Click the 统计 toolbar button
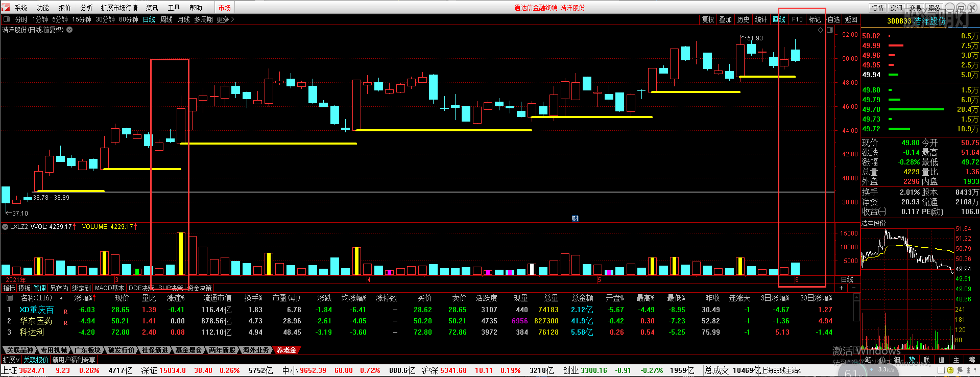 tap(761, 19)
